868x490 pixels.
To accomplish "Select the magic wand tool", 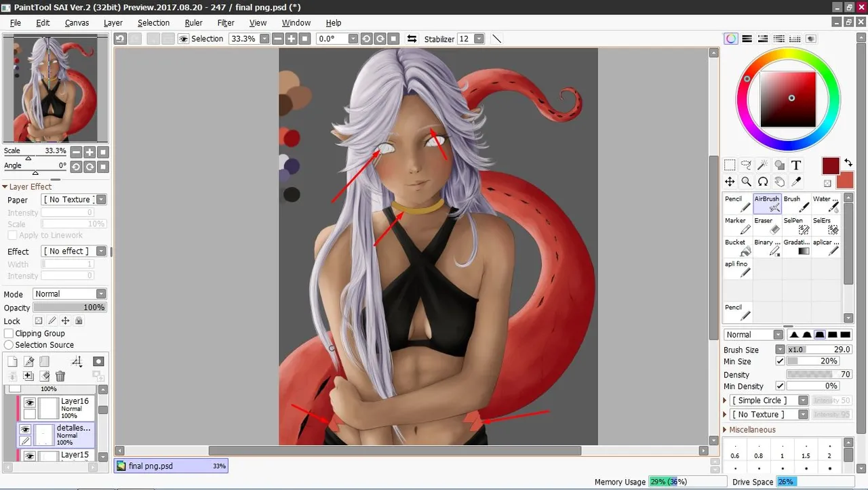I will click(x=763, y=165).
